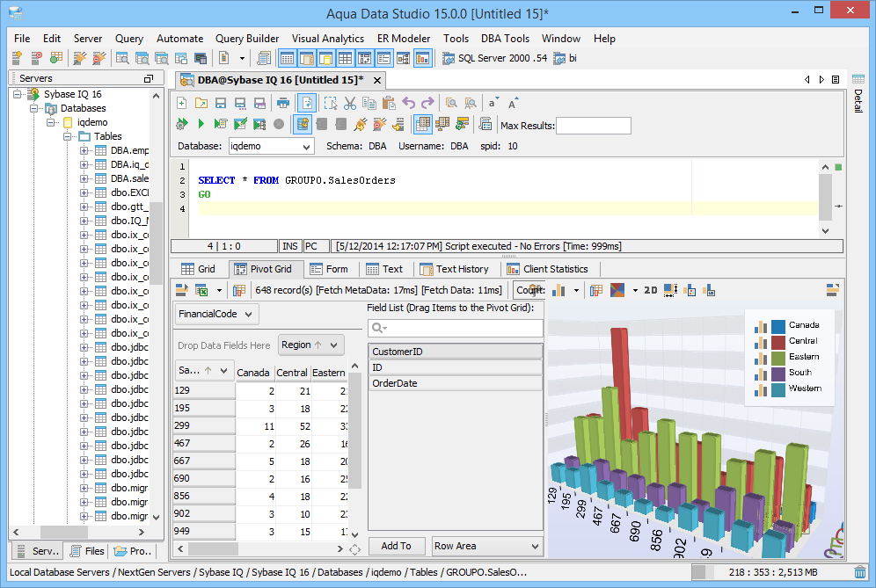Click the Copy icon in editor toolbar
876x588 pixels.
369,103
